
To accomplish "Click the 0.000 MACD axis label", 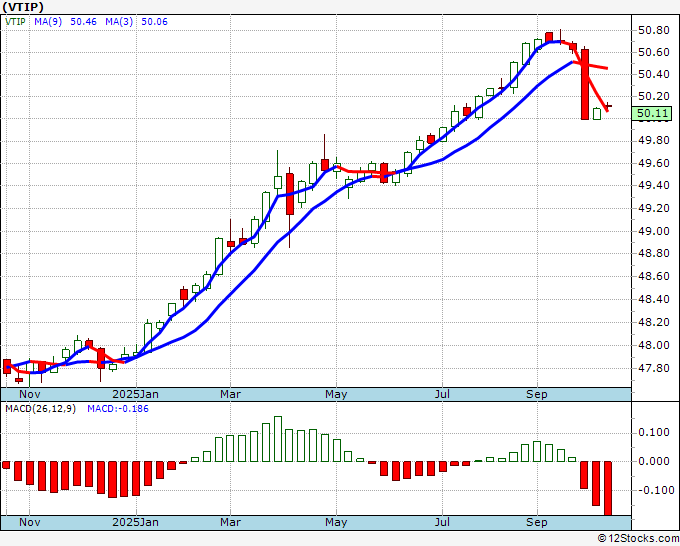I will tap(654, 461).
